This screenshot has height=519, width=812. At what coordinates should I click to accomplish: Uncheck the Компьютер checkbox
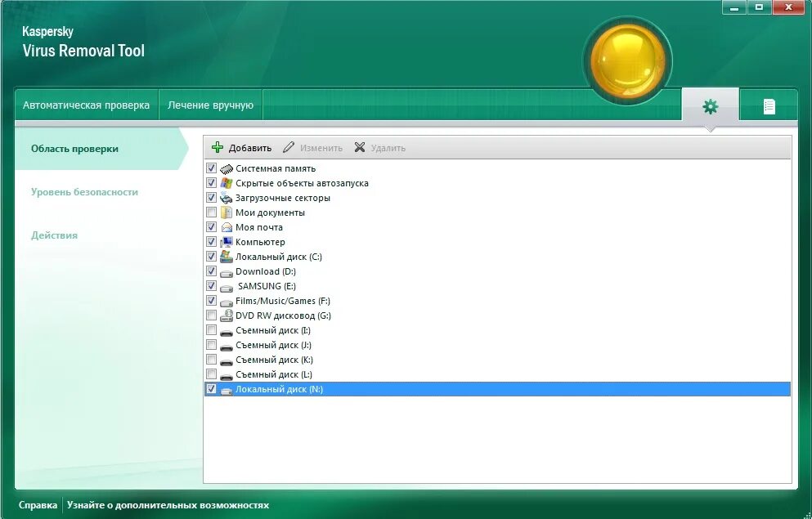click(x=211, y=242)
